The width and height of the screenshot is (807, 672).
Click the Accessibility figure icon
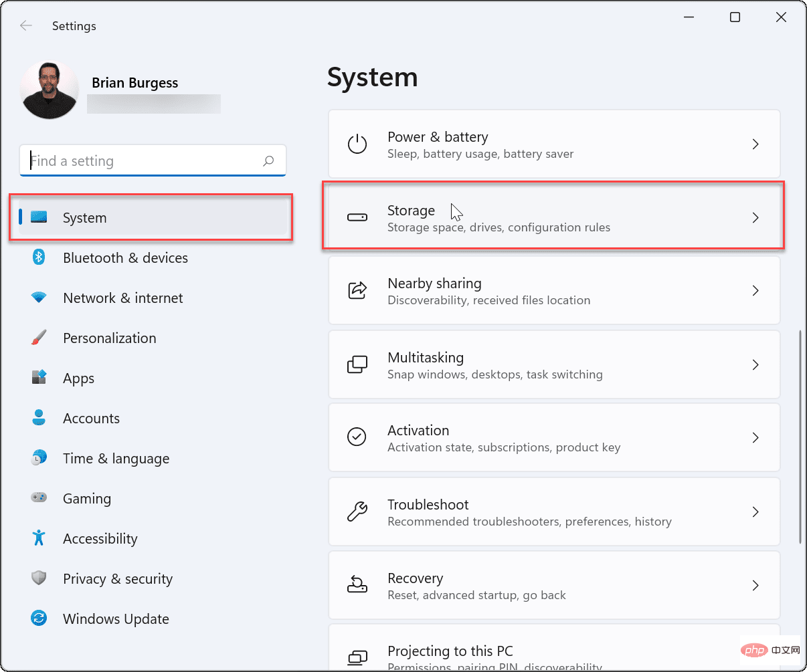click(x=39, y=538)
